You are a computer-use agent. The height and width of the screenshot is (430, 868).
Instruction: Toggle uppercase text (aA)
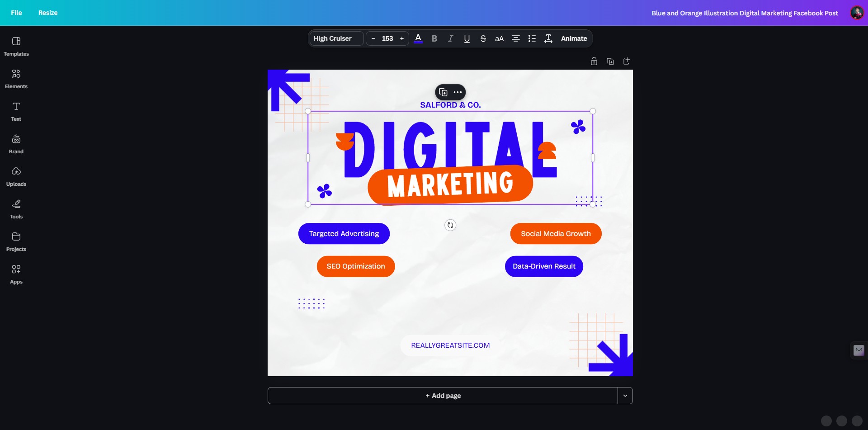click(x=500, y=38)
